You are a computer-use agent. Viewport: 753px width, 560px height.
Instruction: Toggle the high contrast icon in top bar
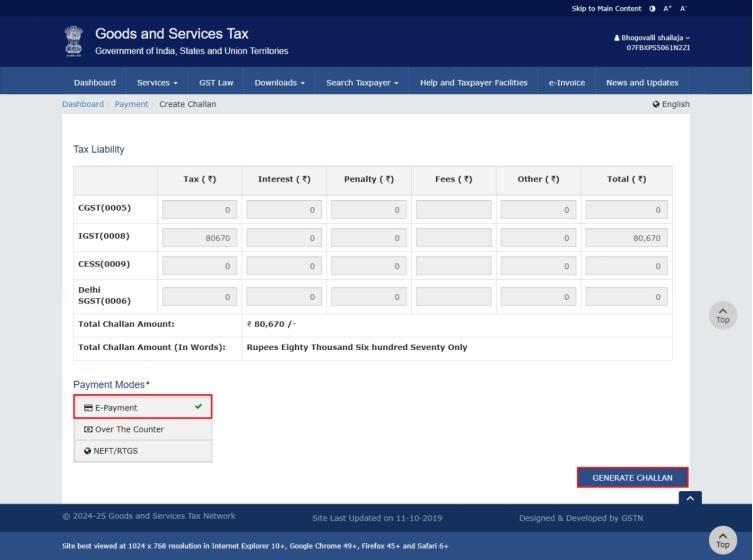tap(652, 9)
